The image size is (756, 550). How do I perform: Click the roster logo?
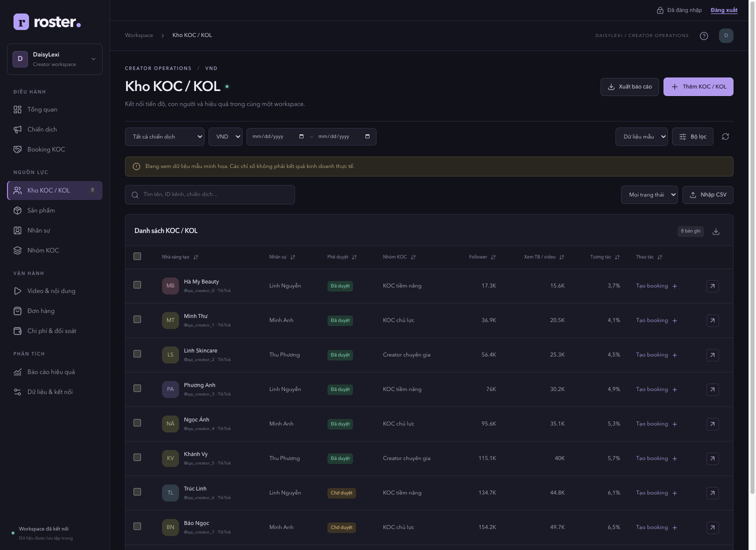pos(47,21)
